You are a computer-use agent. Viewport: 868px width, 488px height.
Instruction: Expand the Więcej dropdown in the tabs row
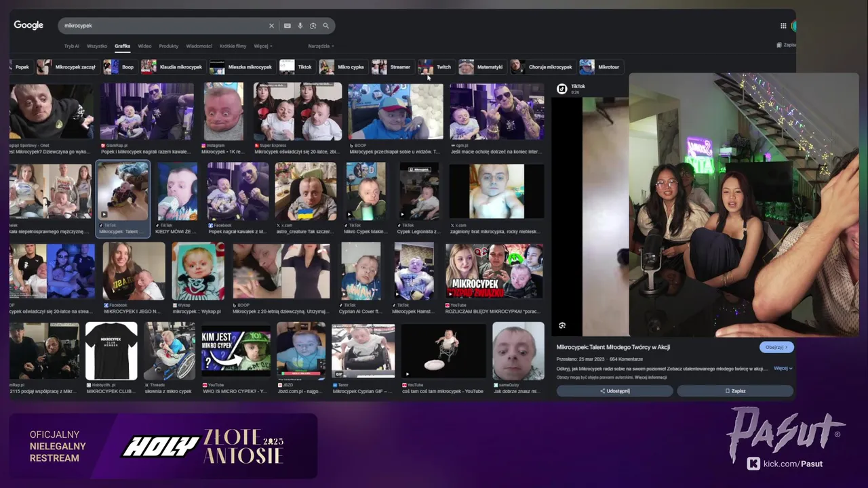click(x=263, y=46)
